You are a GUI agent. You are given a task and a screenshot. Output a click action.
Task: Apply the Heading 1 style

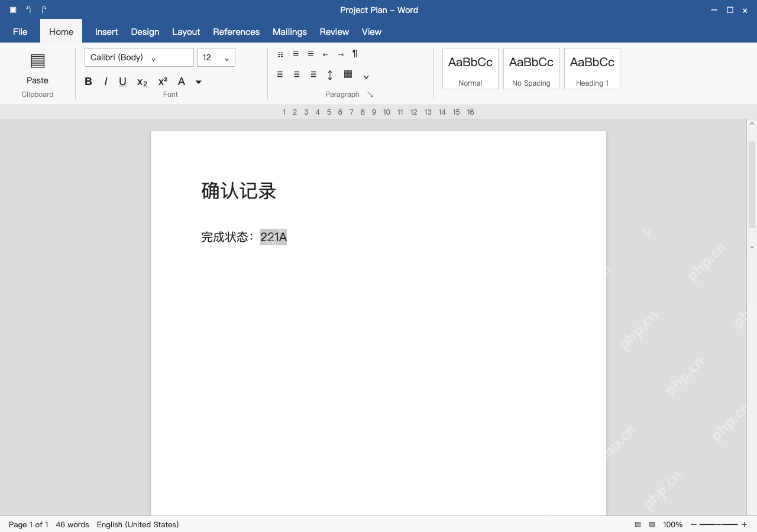[x=592, y=69]
